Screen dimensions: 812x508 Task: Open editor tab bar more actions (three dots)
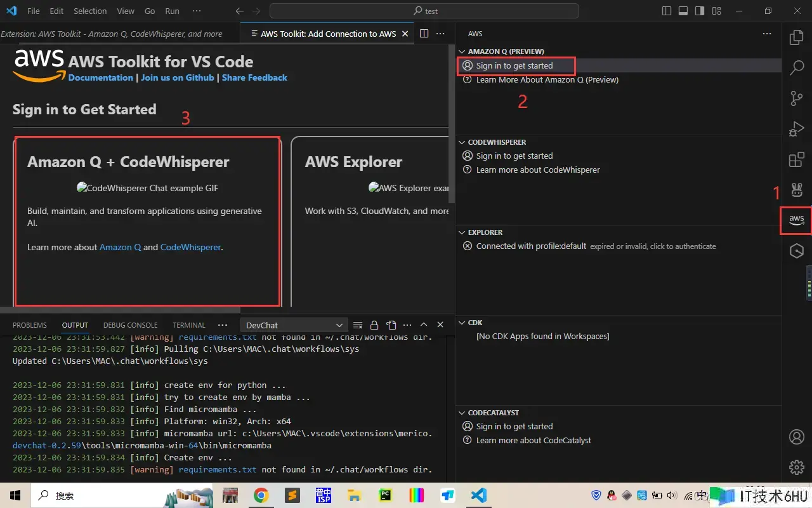442,34
